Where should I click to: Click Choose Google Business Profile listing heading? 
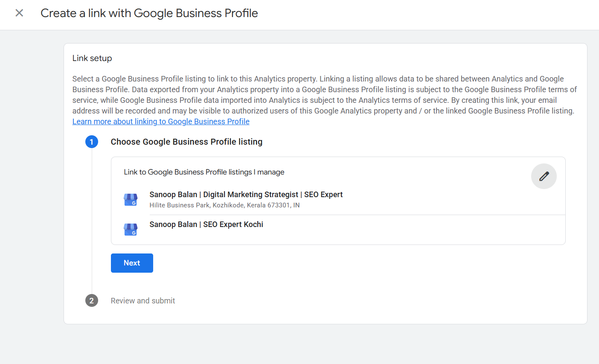pos(186,142)
